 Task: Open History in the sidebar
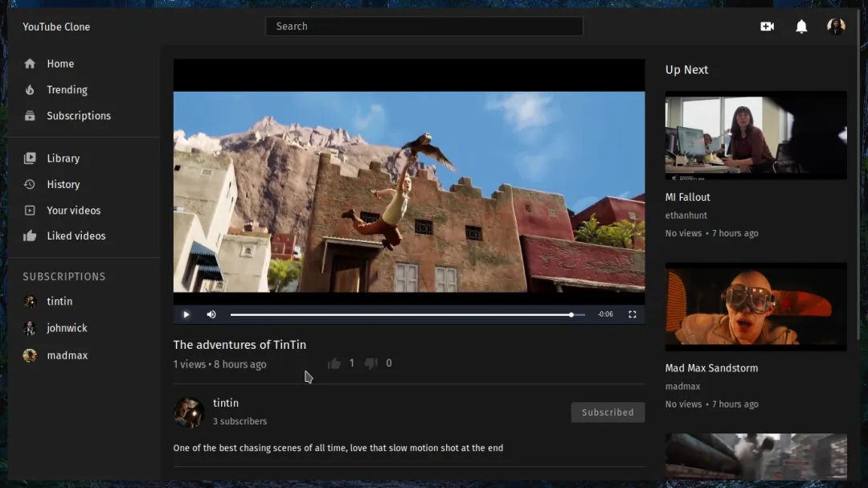pyautogui.click(x=63, y=184)
